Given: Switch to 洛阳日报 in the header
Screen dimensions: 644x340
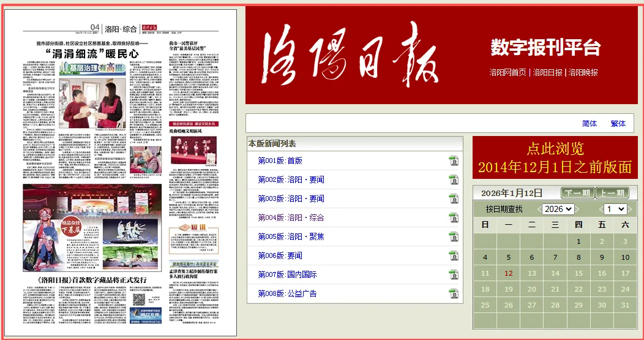Looking at the screenshot, I should click(x=547, y=72).
